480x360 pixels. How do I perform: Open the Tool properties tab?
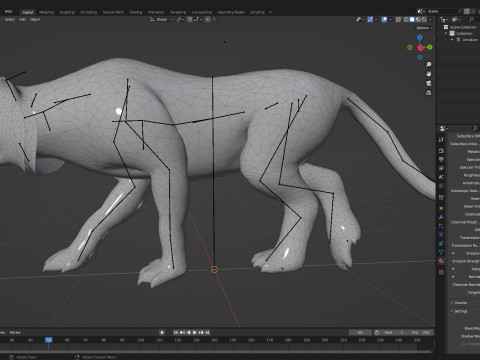coord(441,139)
